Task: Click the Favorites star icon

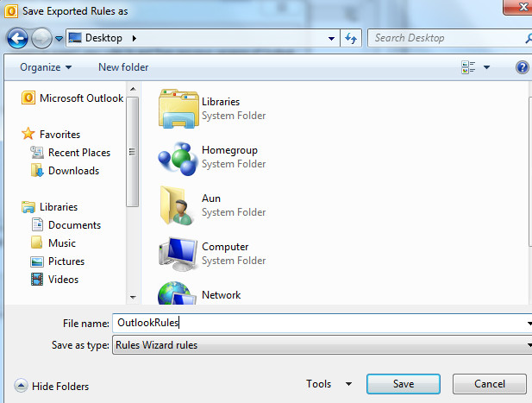Action: coord(28,134)
